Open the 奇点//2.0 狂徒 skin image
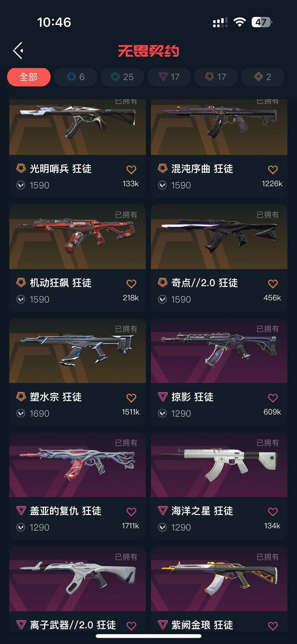The width and height of the screenshot is (297, 644). tap(219, 237)
